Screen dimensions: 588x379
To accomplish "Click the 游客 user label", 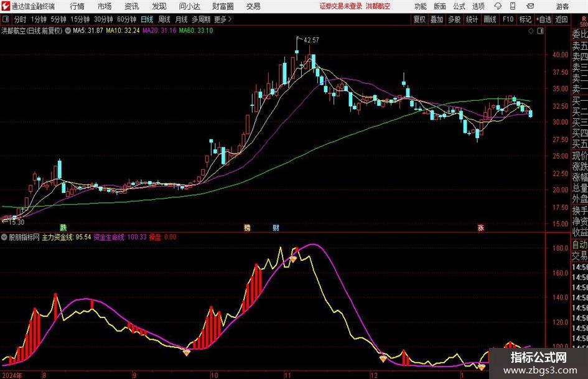I will [562, 6].
